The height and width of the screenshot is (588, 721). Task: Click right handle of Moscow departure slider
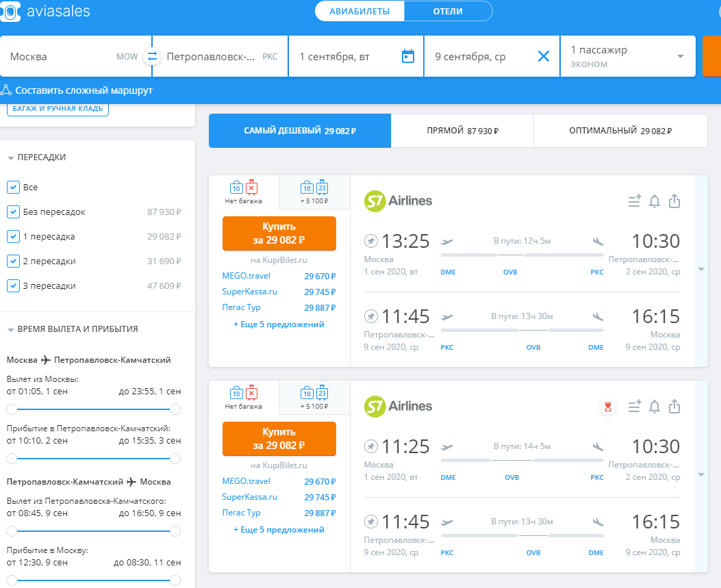tap(175, 409)
